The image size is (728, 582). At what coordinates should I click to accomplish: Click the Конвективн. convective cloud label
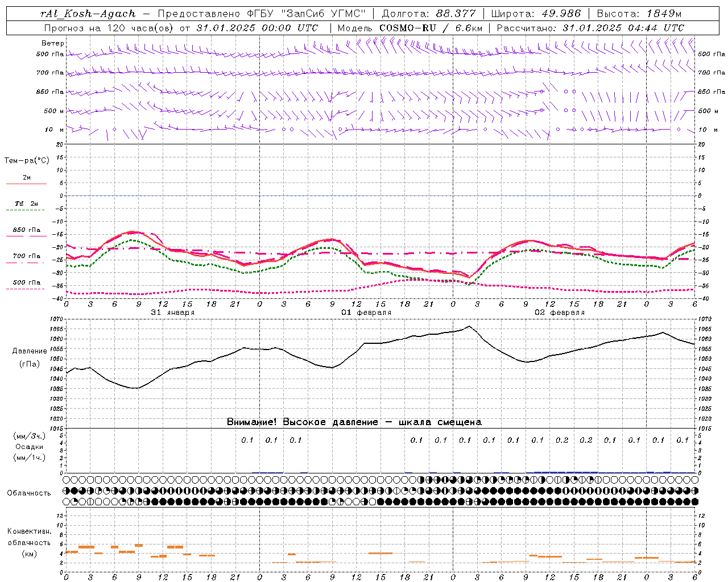(x=29, y=531)
